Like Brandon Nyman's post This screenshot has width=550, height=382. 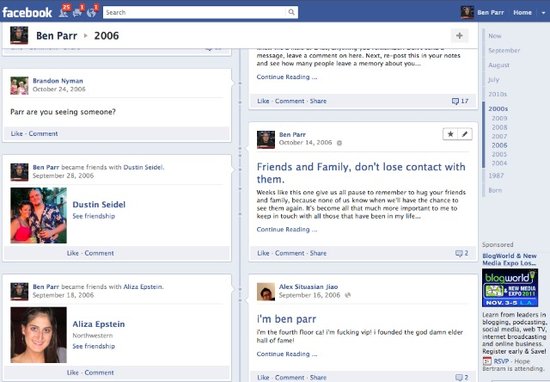[16, 134]
